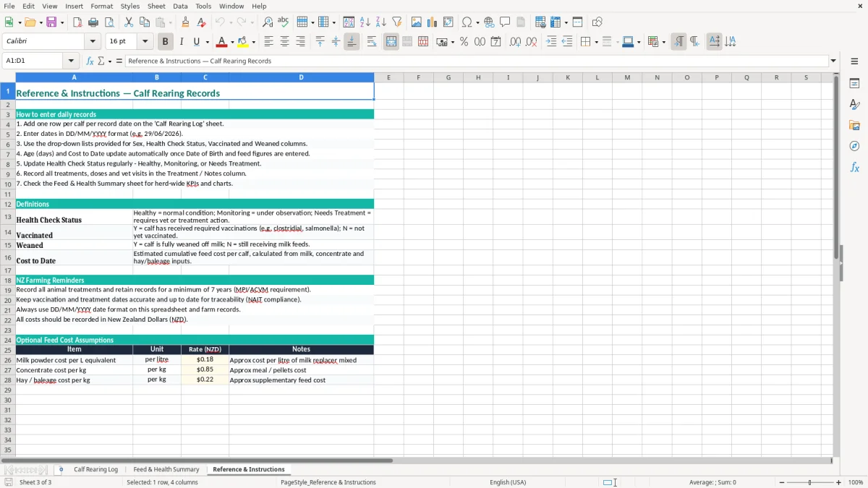Run the Spelling check icon
868x488 pixels.
pos(283,22)
